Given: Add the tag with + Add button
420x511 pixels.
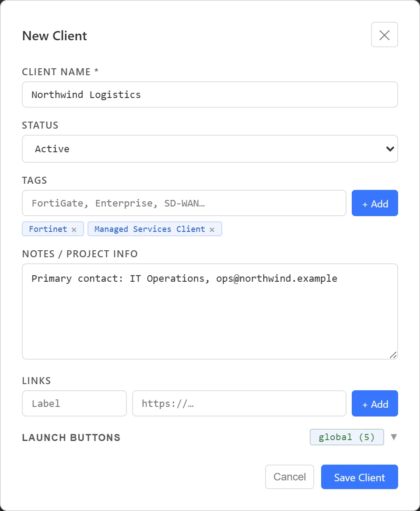Looking at the screenshot, I should pyautogui.click(x=374, y=203).
